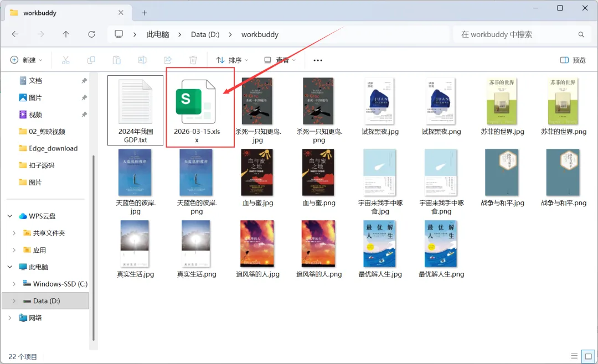Unpin 视频 using its pin icon
This screenshot has height=364, width=598.
84,115
